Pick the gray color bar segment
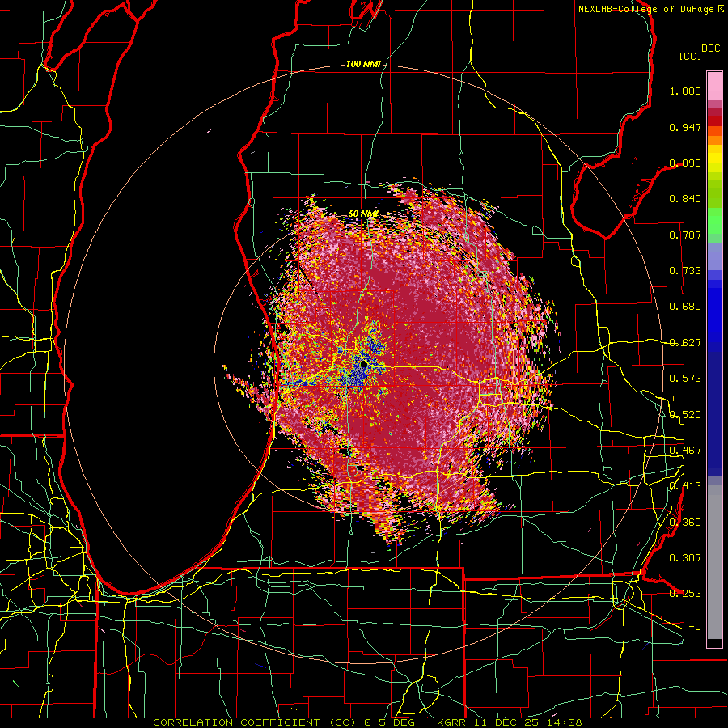The width and height of the screenshot is (728, 728). [x=714, y=562]
